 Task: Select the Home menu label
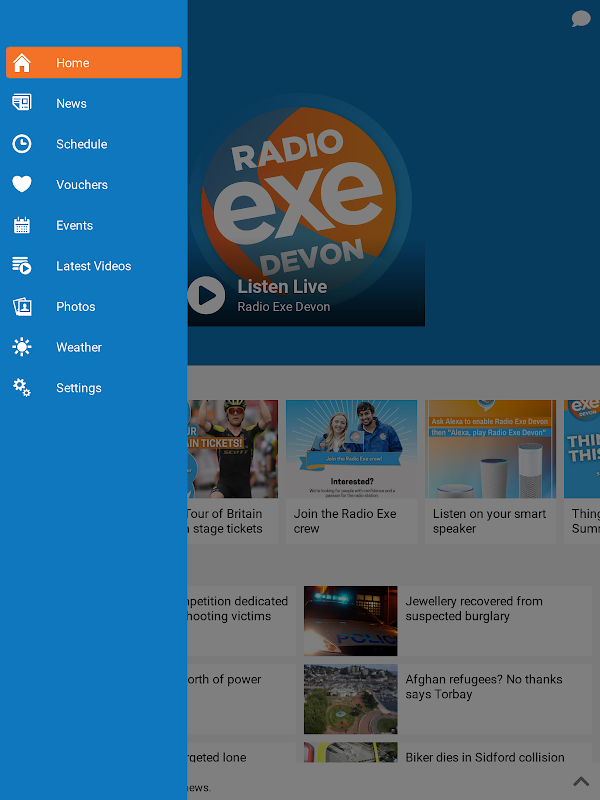tap(72, 63)
